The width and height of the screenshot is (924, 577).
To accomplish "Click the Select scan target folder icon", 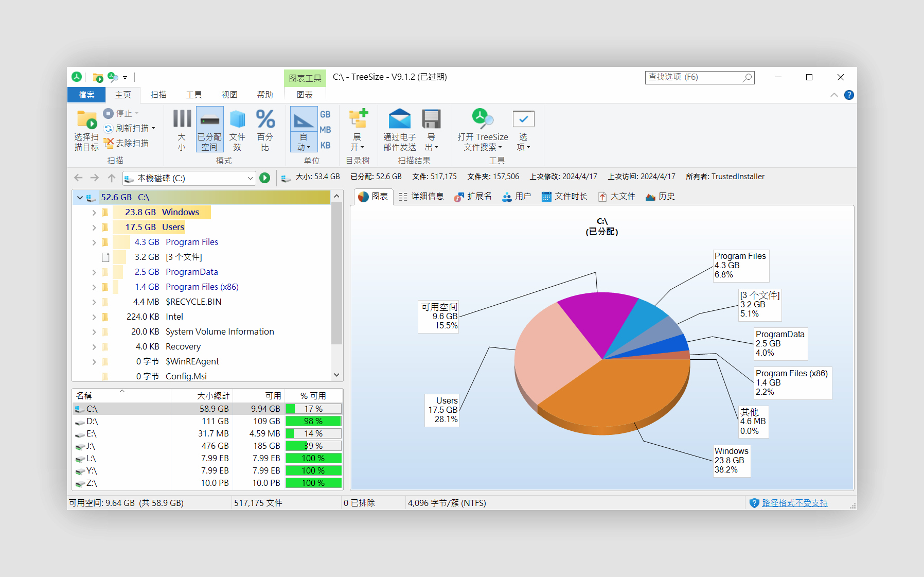I will [x=86, y=120].
